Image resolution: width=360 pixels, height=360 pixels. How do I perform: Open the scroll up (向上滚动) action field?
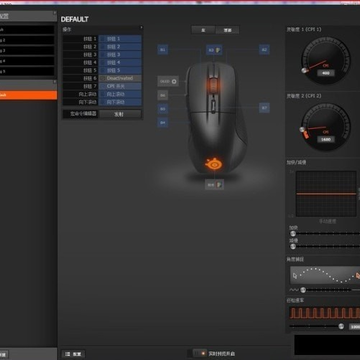tap(120, 94)
